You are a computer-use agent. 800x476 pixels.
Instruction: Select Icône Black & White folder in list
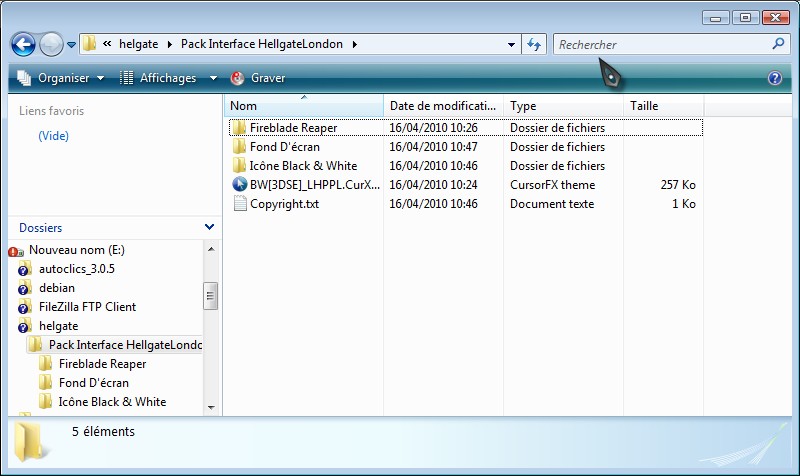click(x=303, y=166)
